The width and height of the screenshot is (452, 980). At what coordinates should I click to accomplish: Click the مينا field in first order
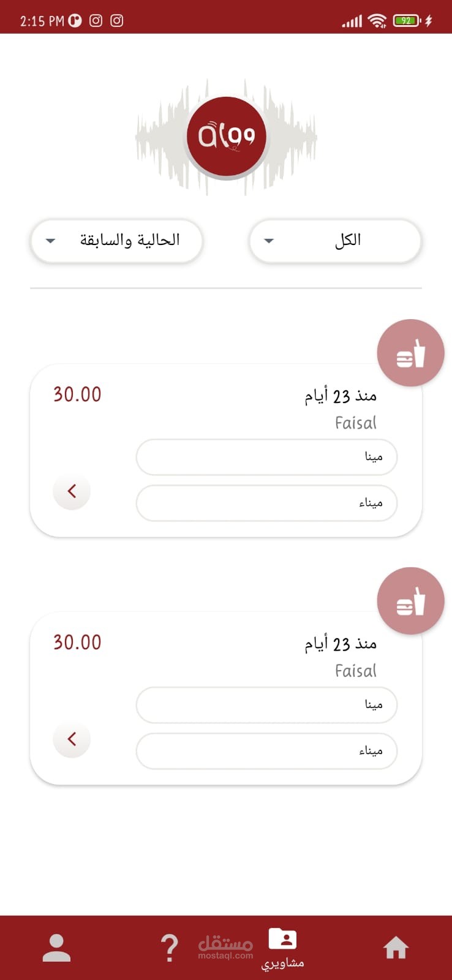(x=266, y=457)
